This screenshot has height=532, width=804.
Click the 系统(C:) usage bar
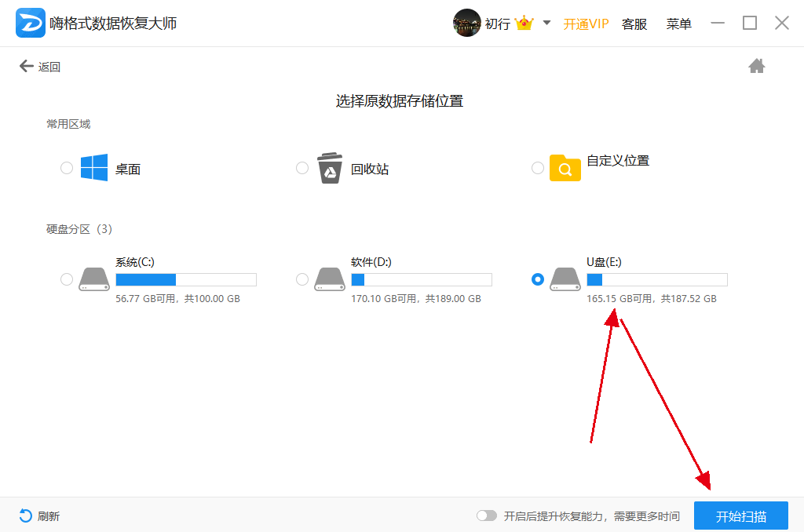point(186,280)
